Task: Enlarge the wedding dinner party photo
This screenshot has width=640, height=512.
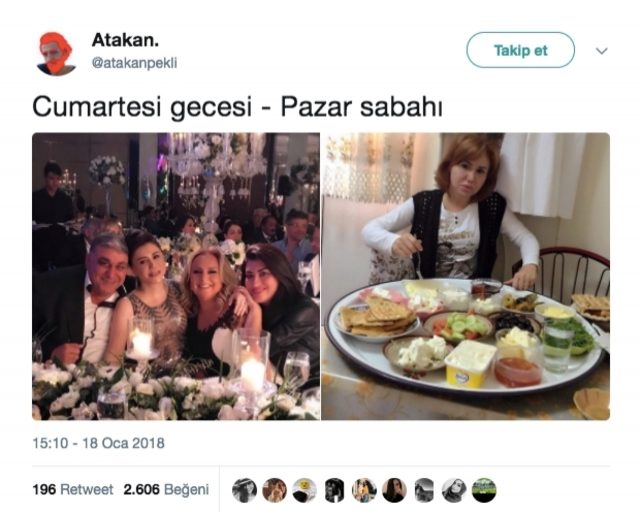Action: (x=176, y=276)
